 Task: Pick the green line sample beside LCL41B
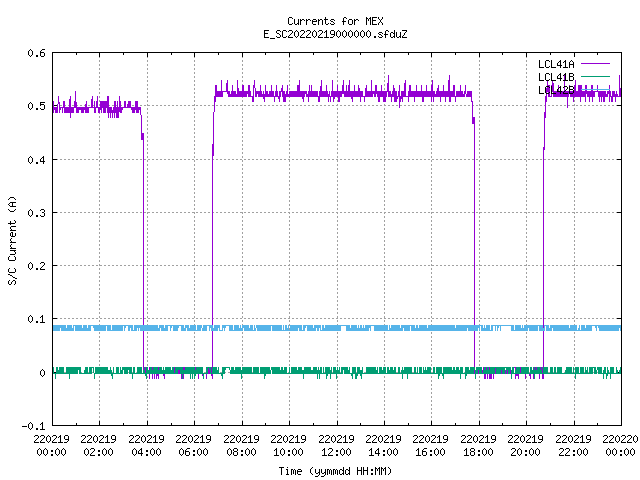coord(595,76)
